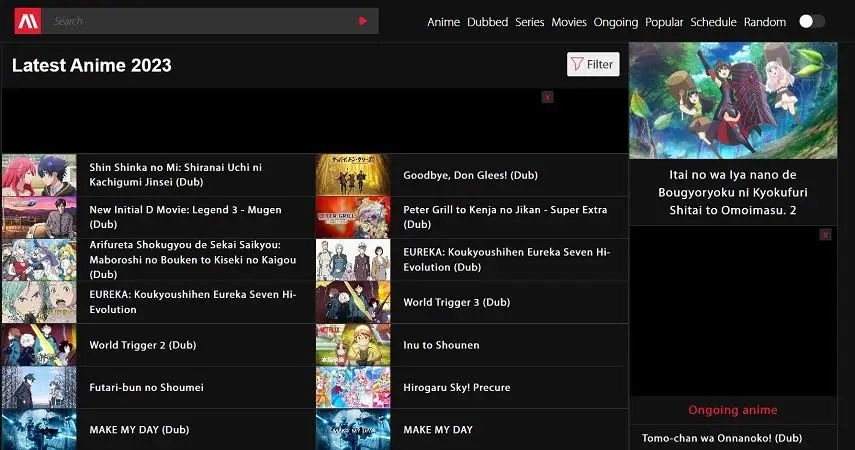Open Futari-bun no Shoumei title
The width and height of the screenshot is (855, 450).
[146, 387]
